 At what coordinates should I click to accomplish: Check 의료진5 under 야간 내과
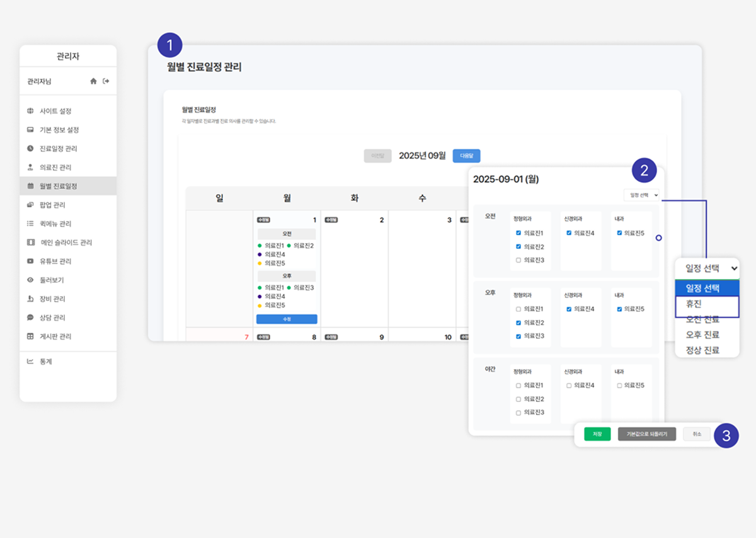tap(619, 386)
